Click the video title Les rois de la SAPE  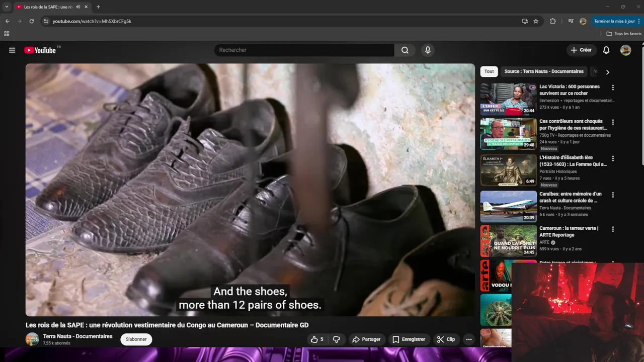click(x=167, y=325)
